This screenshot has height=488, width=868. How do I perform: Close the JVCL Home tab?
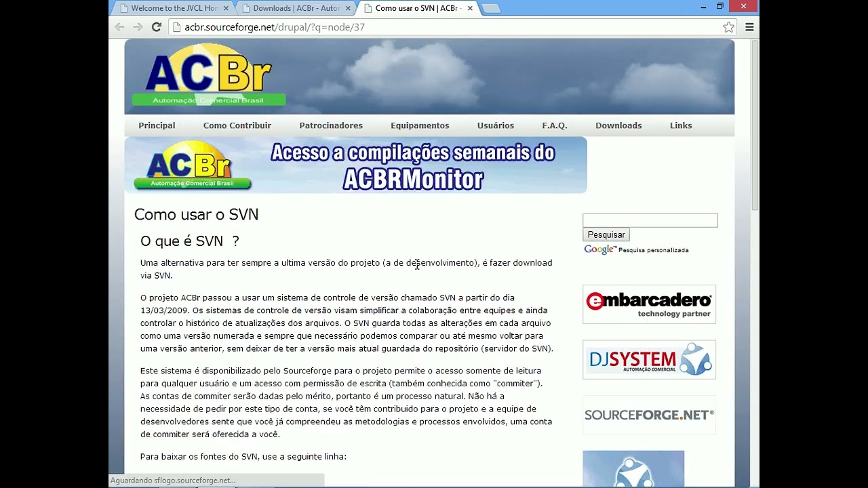pyautogui.click(x=226, y=8)
